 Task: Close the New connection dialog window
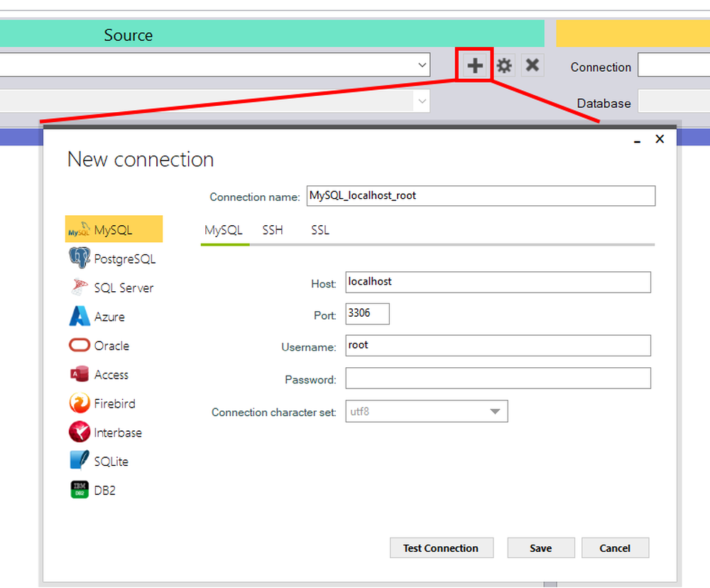pos(660,139)
